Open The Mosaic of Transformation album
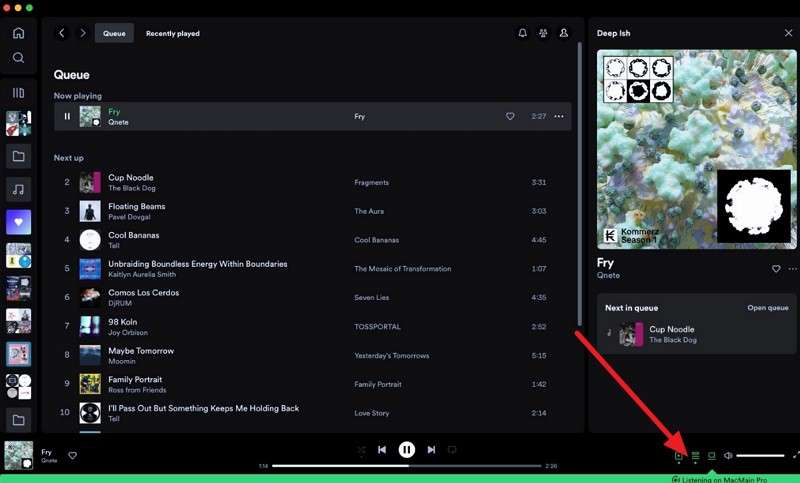This screenshot has width=800, height=483. click(x=403, y=269)
